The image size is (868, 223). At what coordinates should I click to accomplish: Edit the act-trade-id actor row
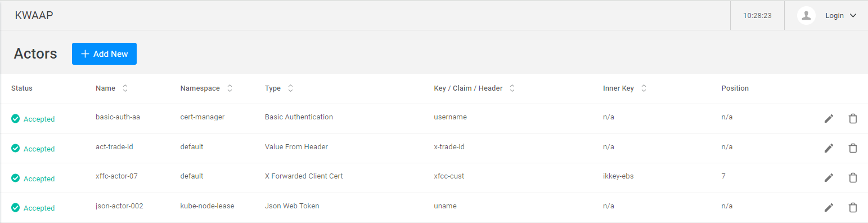click(x=829, y=148)
